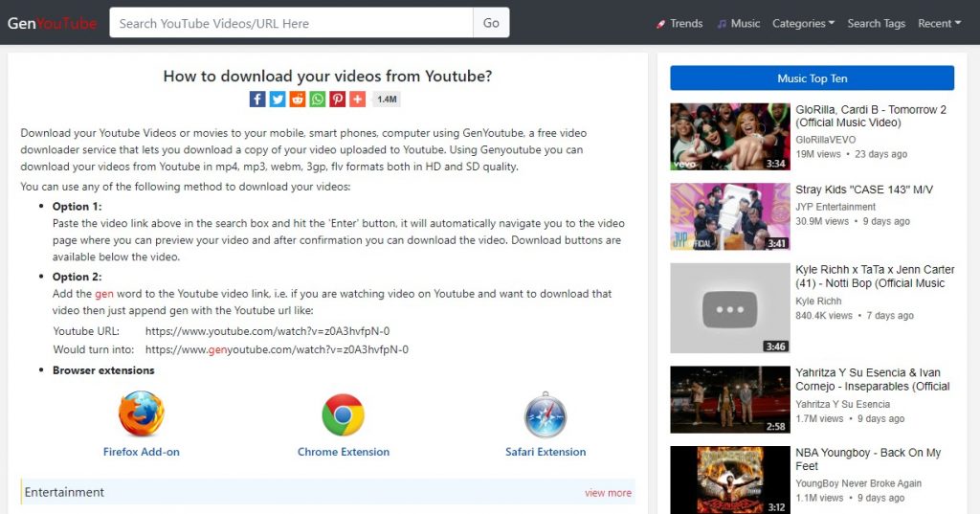Click the Kyle Richh channel name
The image size is (980, 514).
(818, 301)
